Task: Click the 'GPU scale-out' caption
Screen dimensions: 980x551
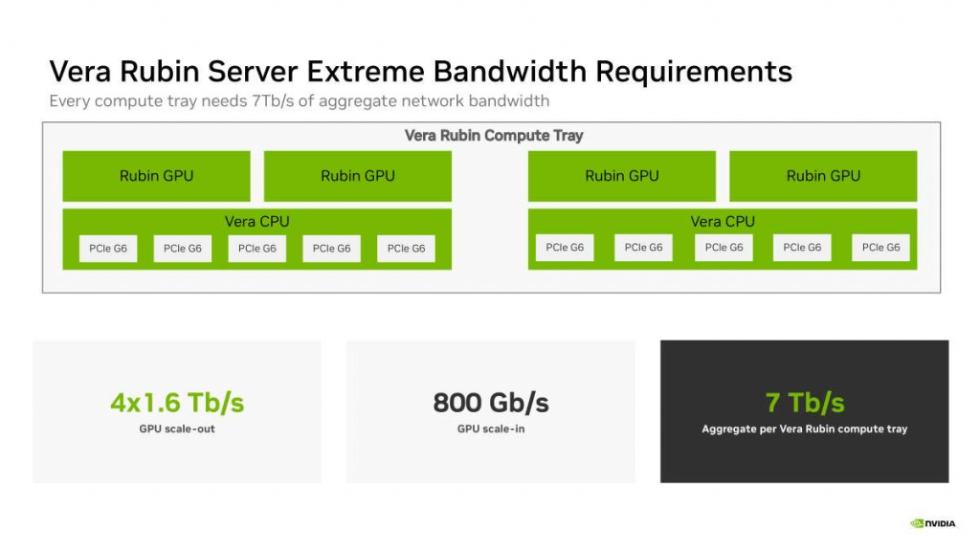Action: pos(177,430)
